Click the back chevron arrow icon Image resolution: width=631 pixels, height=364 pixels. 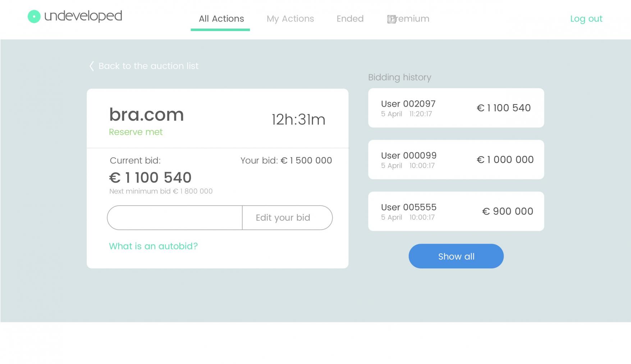[92, 66]
